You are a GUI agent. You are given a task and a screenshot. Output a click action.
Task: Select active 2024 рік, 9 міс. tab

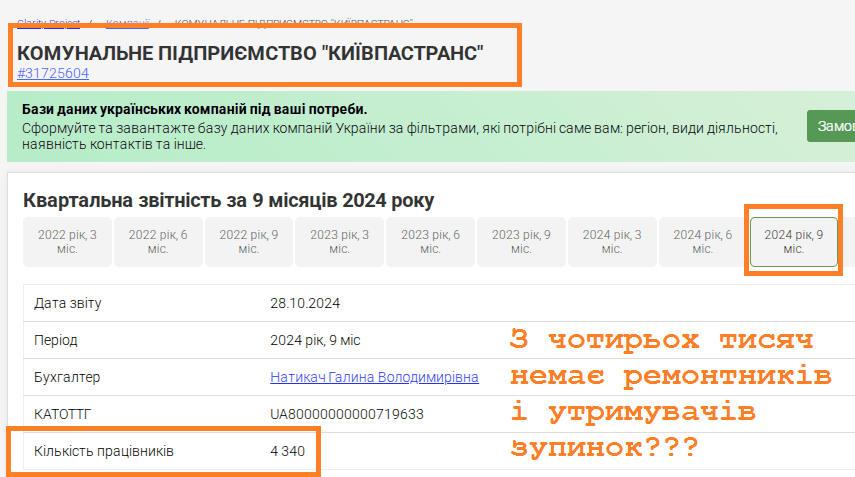pyautogui.click(x=794, y=242)
